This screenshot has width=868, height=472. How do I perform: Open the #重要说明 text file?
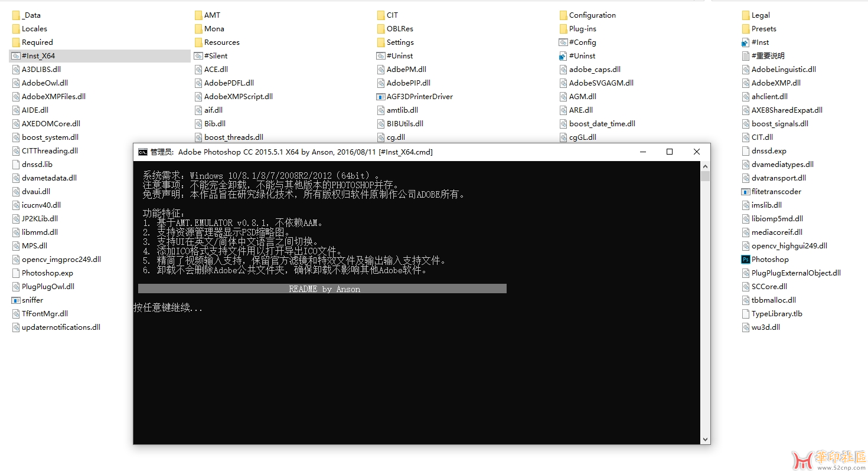pyautogui.click(x=763, y=56)
